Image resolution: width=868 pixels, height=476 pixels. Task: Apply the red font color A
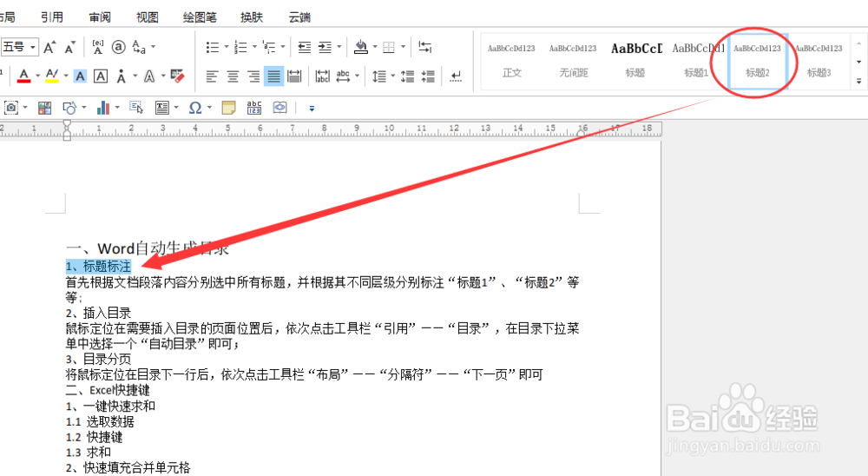tap(23, 76)
